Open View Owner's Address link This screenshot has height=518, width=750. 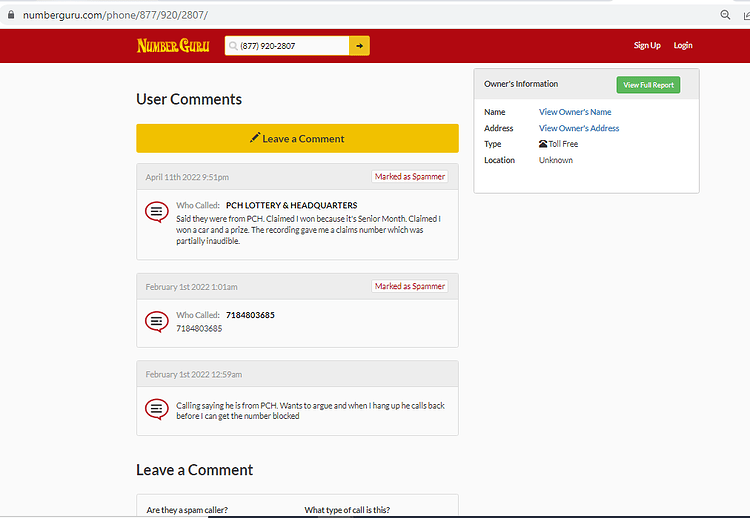click(579, 128)
